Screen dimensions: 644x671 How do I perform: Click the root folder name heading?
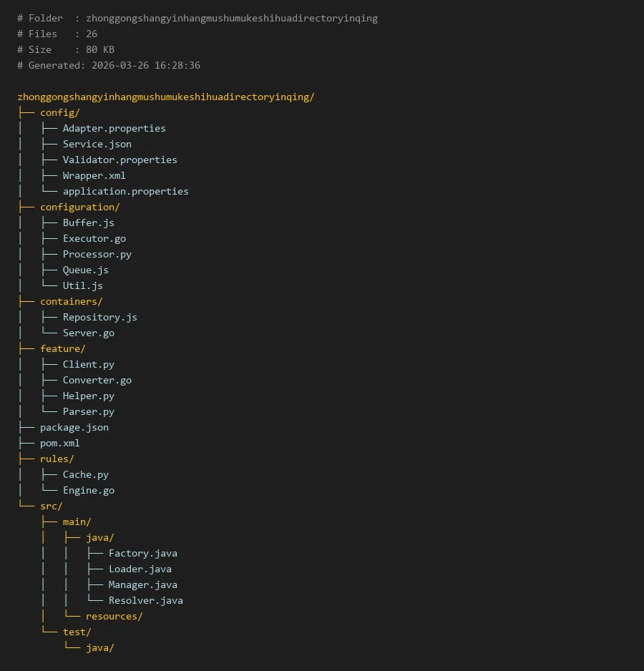165,97
